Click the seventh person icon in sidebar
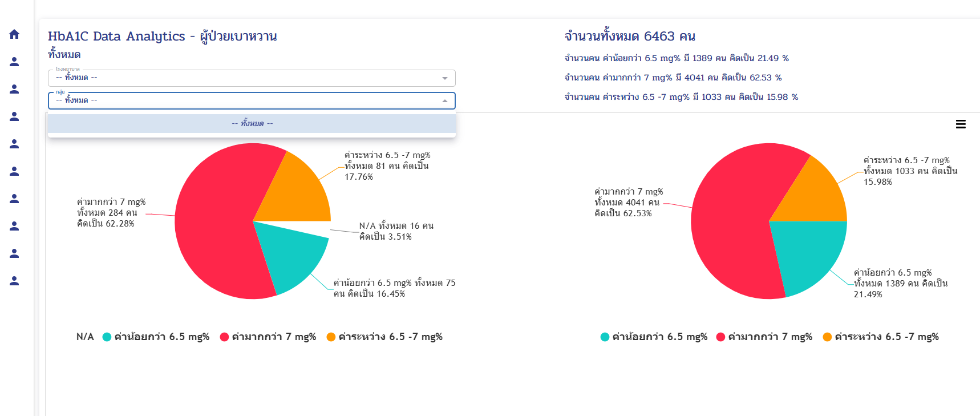Image resolution: width=980 pixels, height=416 pixels. pyautogui.click(x=14, y=226)
